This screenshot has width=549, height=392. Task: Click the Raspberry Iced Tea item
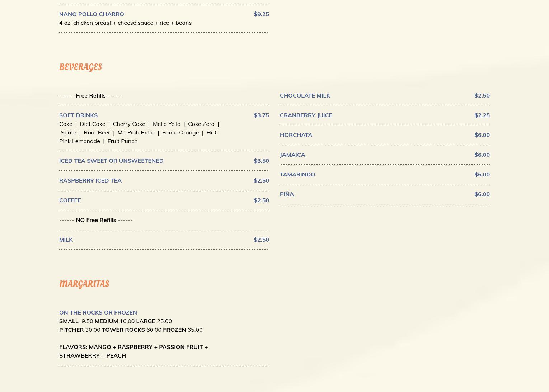pos(90,180)
